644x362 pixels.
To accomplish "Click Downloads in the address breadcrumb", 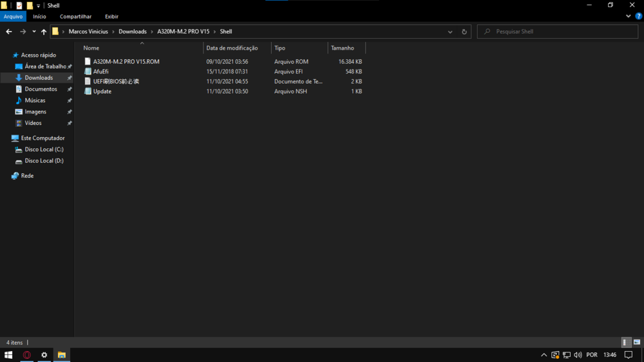I will (x=132, y=32).
